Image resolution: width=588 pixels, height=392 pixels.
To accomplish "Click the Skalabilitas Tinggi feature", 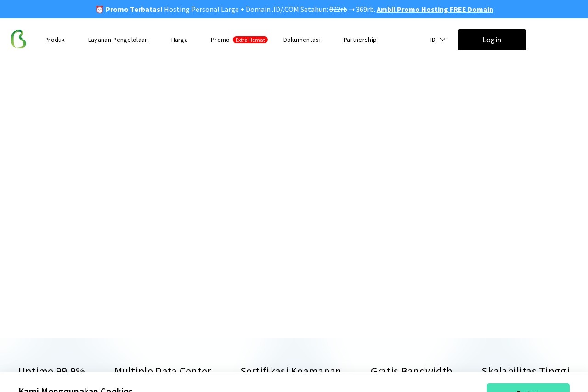I will point(526,371).
